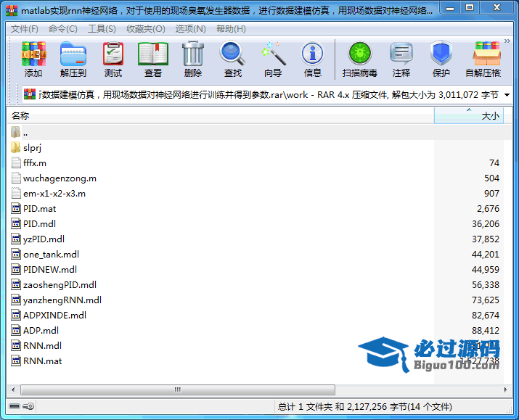Open the Tools (工具) menu

pos(102,29)
